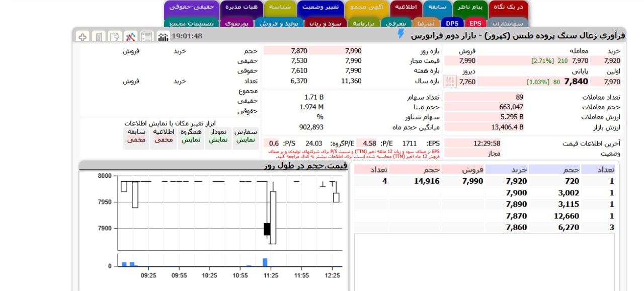Image resolution: width=644 pixels, height=291 pixels.
Task: Open the red-blue line chart icon
Action: pos(131,36)
